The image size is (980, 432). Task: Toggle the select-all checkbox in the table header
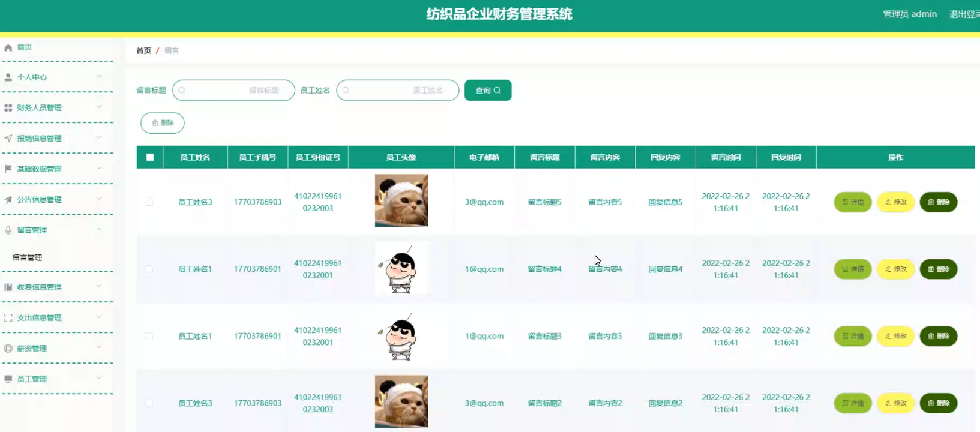(x=150, y=158)
